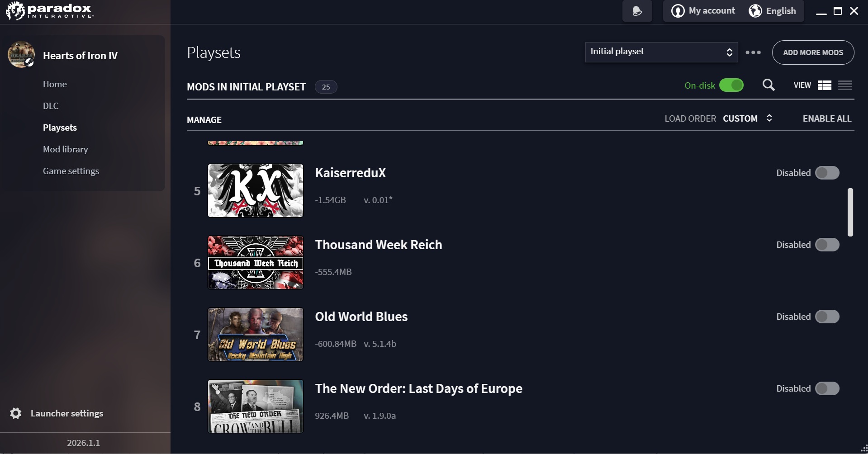Open My account
The height and width of the screenshot is (454, 868).
coord(711,11)
